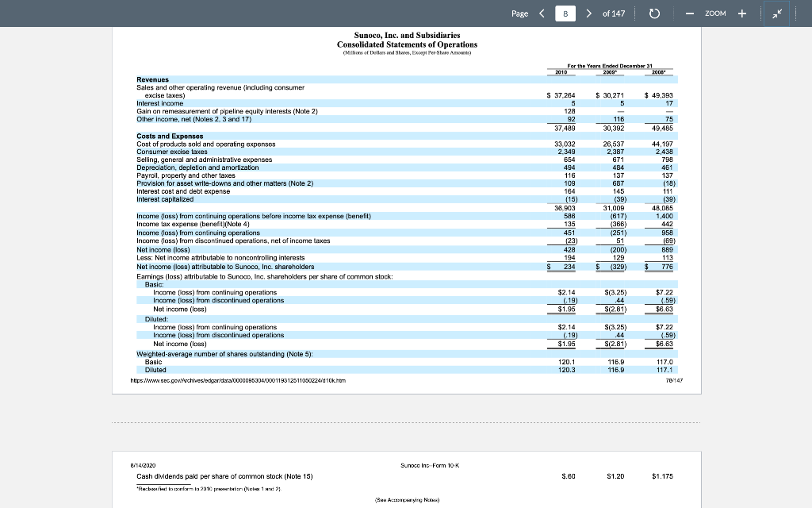Click the rotate document icon
The width and height of the screenshot is (812, 508).
(x=654, y=13)
